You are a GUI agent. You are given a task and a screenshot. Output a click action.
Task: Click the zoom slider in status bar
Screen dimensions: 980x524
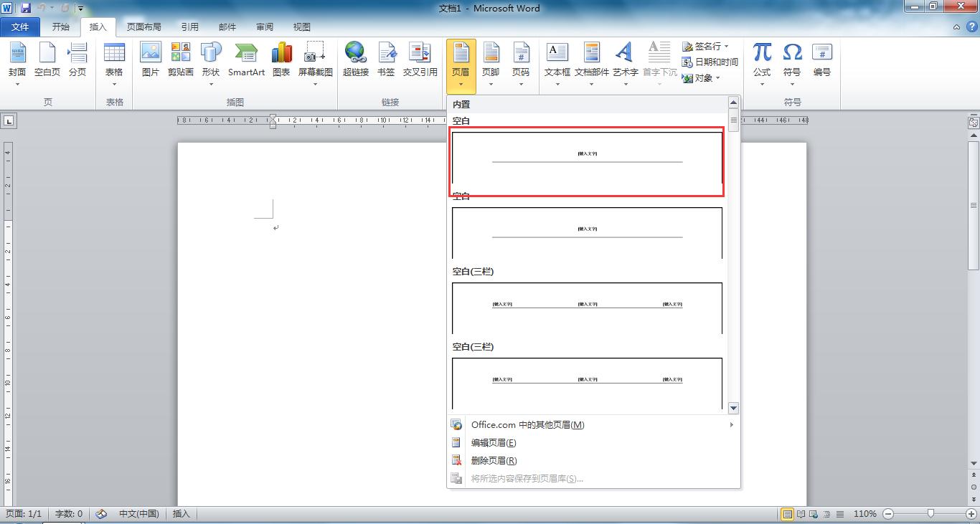pos(930,514)
